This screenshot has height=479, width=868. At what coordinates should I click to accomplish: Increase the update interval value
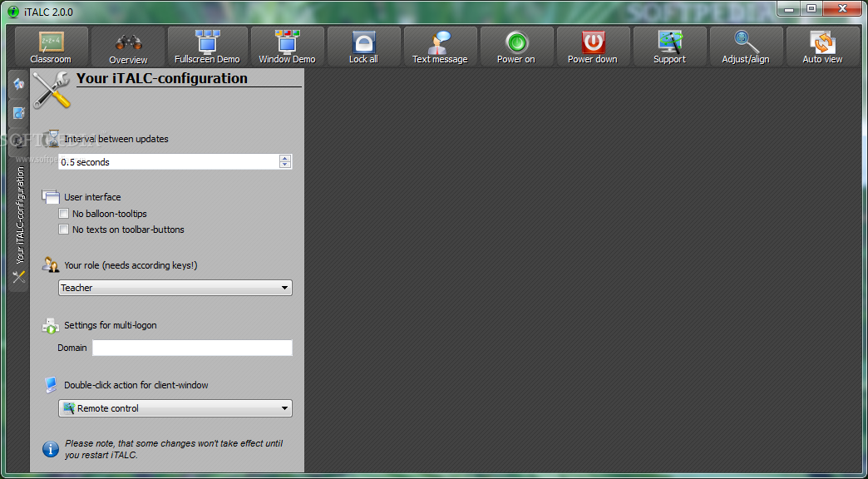pyautogui.click(x=285, y=158)
